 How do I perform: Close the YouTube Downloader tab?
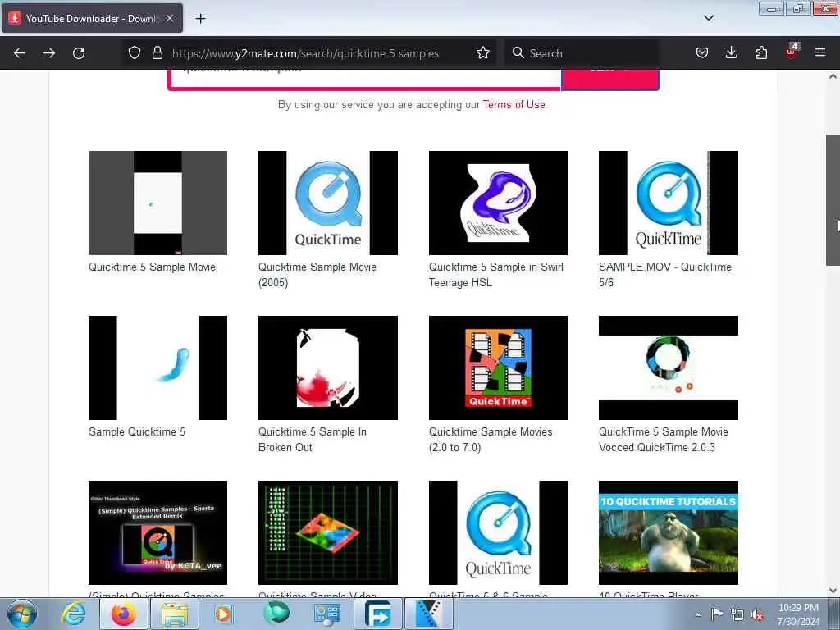170,18
